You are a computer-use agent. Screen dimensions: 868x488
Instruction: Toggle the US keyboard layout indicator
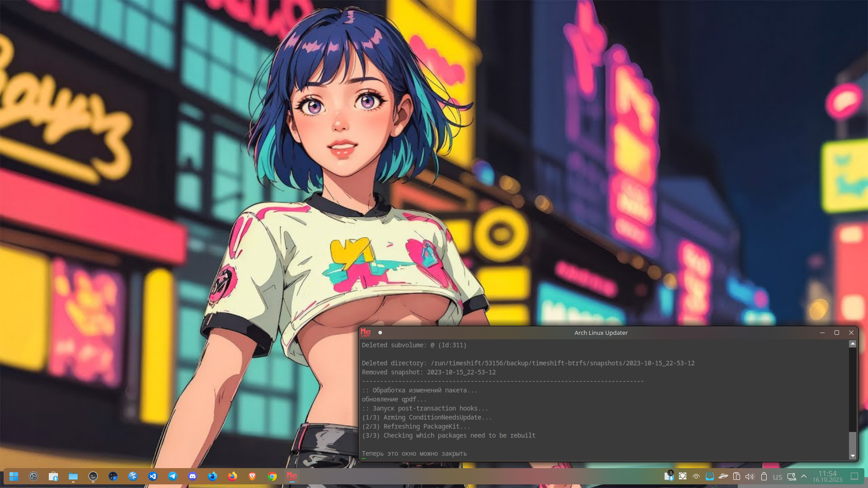778,477
